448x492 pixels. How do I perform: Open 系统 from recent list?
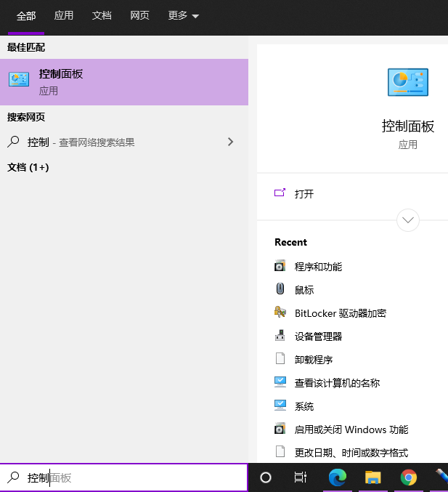coord(304,406)
